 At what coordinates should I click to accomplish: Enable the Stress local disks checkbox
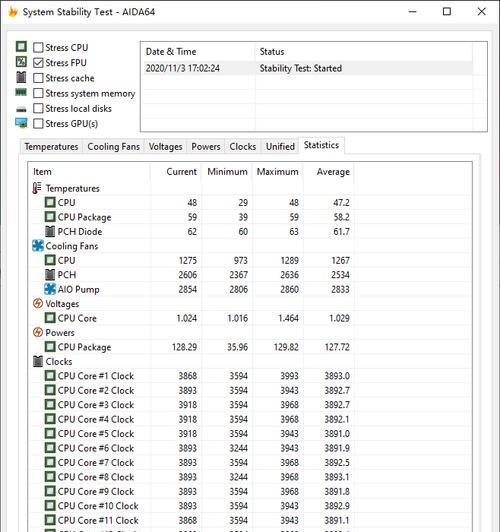point(38,108)
